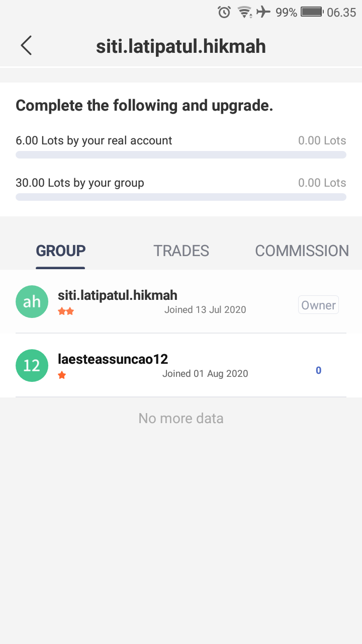
Task: Tap the single star under laesteassuncao12
Action: pyautogui.click(x=62, y=375)
